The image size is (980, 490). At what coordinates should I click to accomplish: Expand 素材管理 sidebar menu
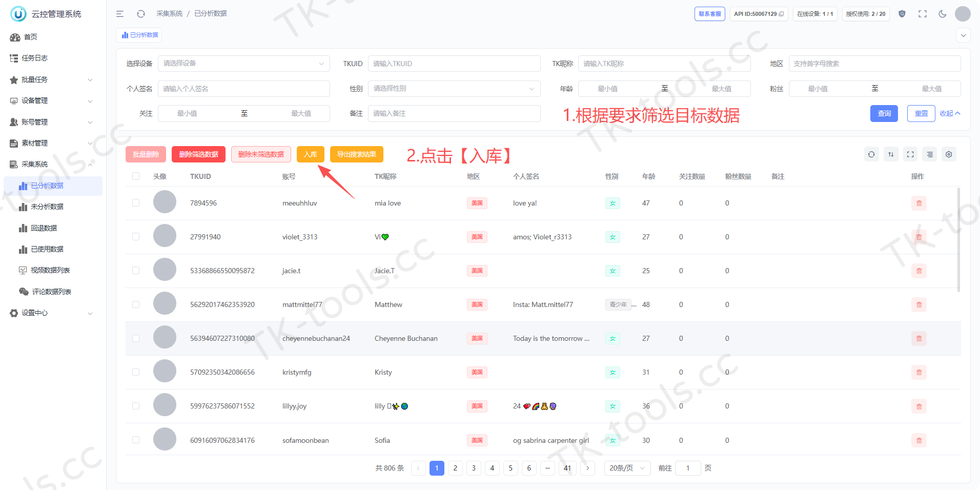(x=53, y=143)
